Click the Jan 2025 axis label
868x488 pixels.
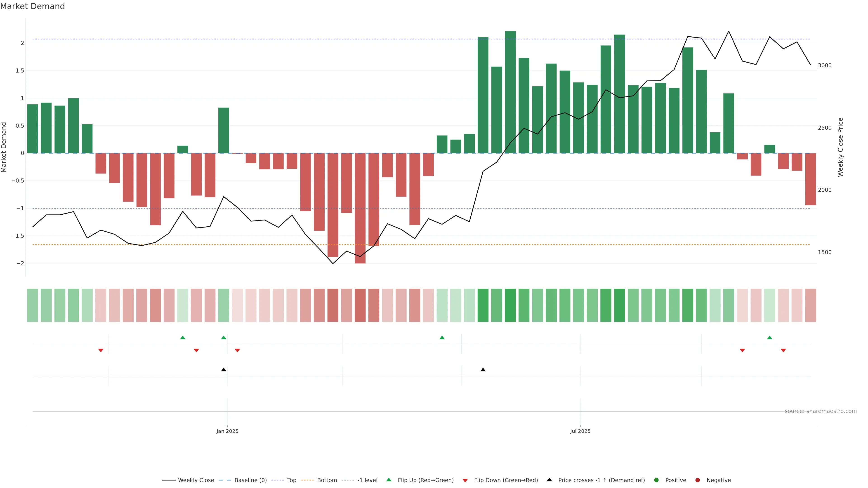pos(227,432)
